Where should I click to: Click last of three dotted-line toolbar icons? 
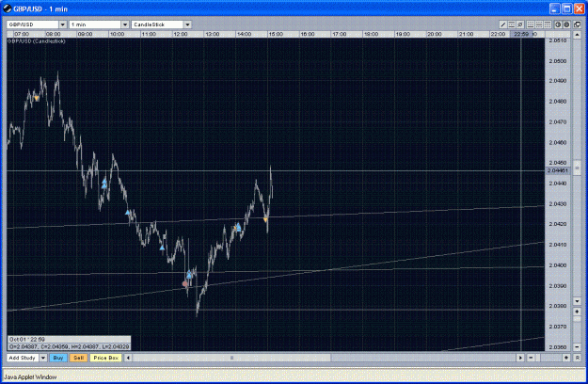[x=548, y=24]
